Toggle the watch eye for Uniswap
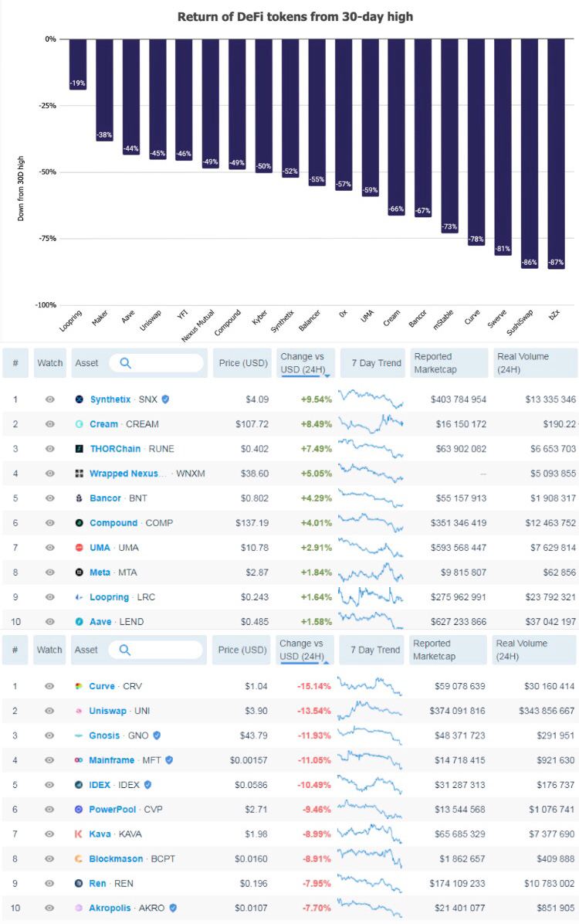Viewport: 579px width, 924px height. tap(49, 712)
